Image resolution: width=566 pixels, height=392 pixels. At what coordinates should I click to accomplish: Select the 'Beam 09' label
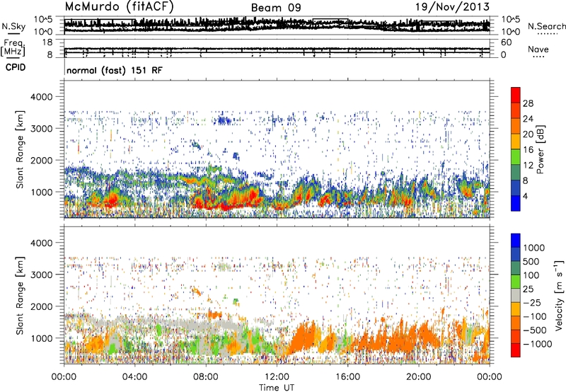point(276,8)
